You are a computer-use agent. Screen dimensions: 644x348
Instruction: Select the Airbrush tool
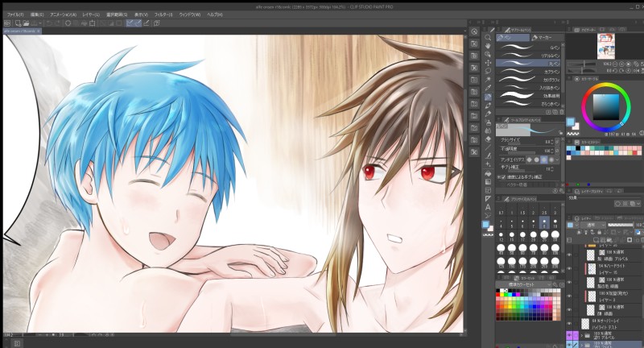(x=488, y=122)
